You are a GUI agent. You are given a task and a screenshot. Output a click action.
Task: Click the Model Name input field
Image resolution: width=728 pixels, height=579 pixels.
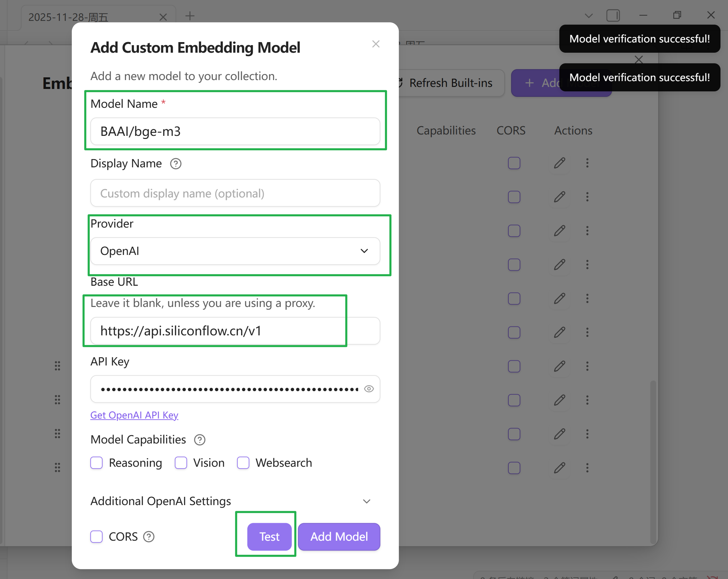tap(235, 131)
